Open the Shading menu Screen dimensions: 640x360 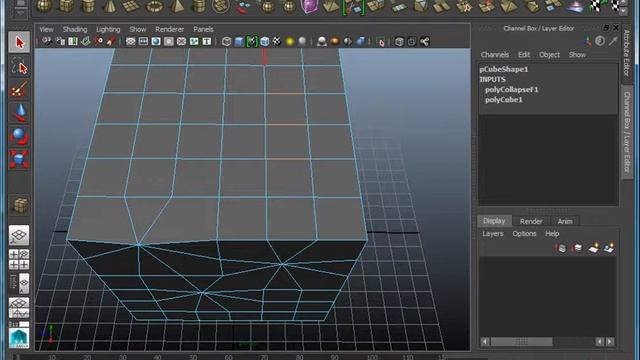pyautogui.click(x=75, y=29)
